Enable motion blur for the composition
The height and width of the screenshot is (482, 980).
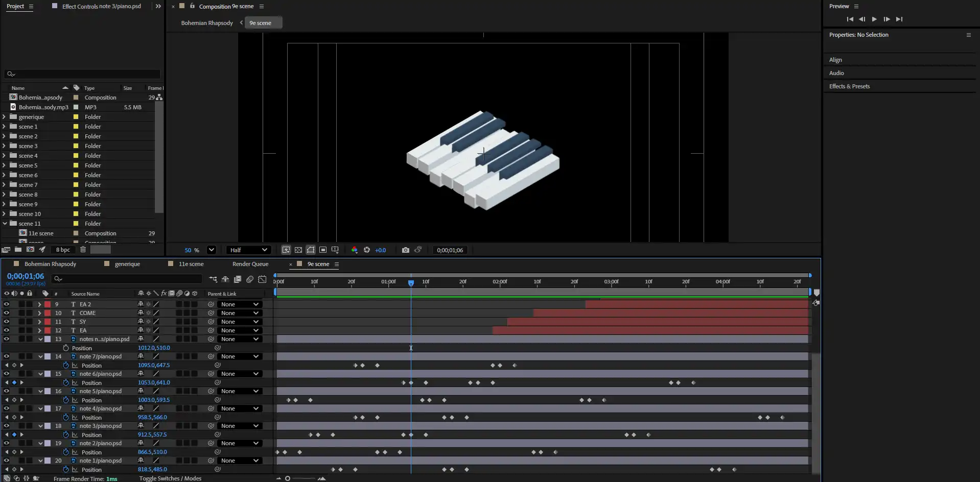[x=250, y=279]
